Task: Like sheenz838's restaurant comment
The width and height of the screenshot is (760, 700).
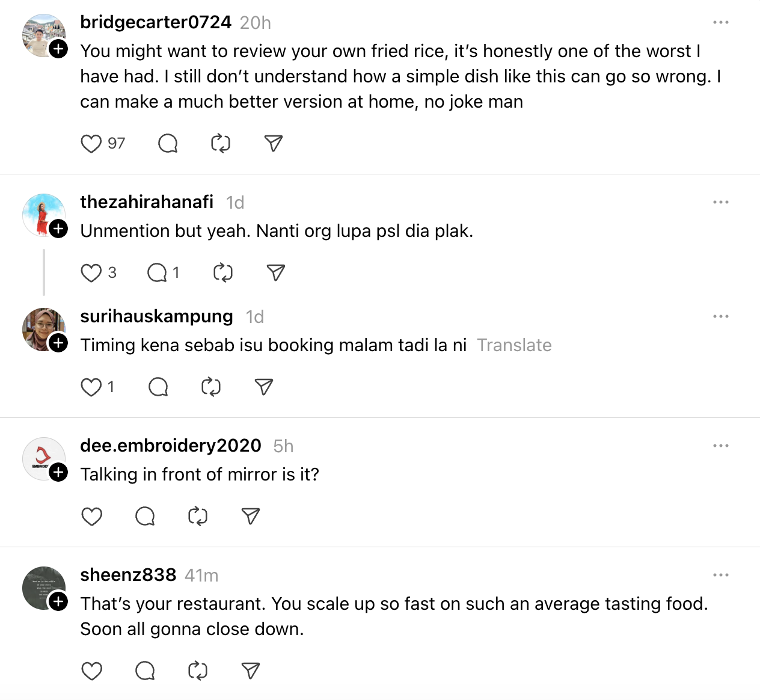Action: click(x=91, y=671)
